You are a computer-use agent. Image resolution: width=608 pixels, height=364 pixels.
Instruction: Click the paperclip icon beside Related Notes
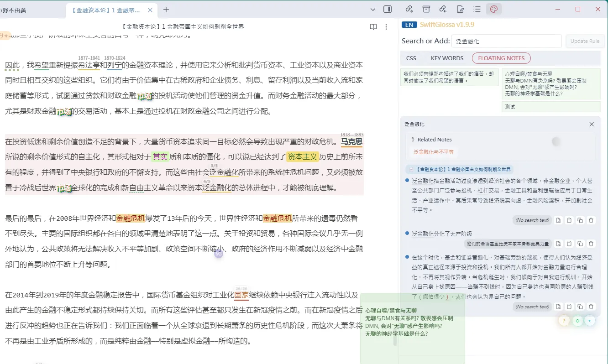point(413,140)
